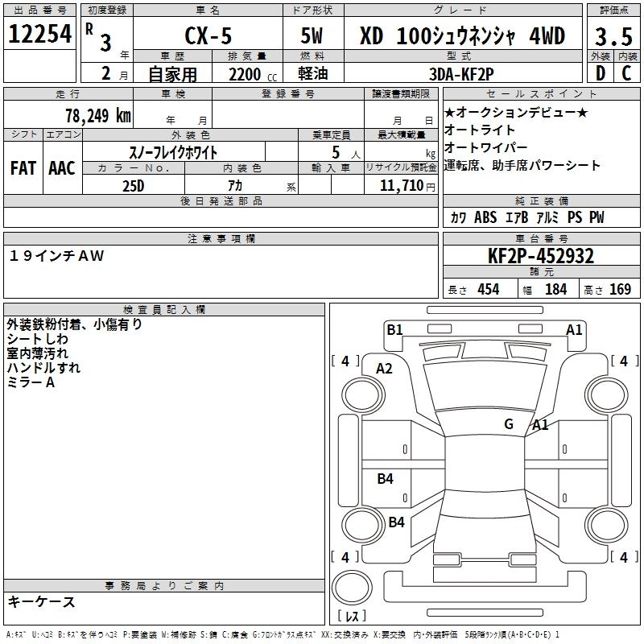Click the vehicle history value 自家用

coord(172,74)
